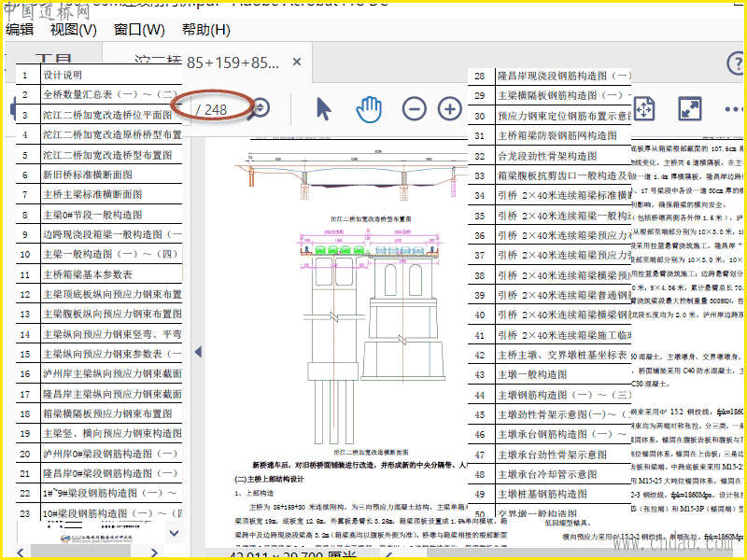Click row 49 主墩桩基钢筋构造图
Screen dimensions: 747x560
tap(549, 495)
